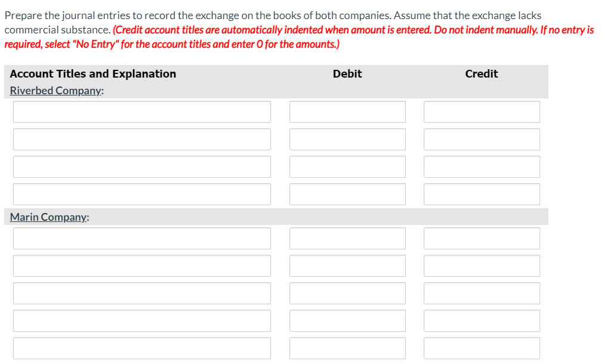Click the Debit column header
Screen dimensions: 607x364
(x=347, y=74)
